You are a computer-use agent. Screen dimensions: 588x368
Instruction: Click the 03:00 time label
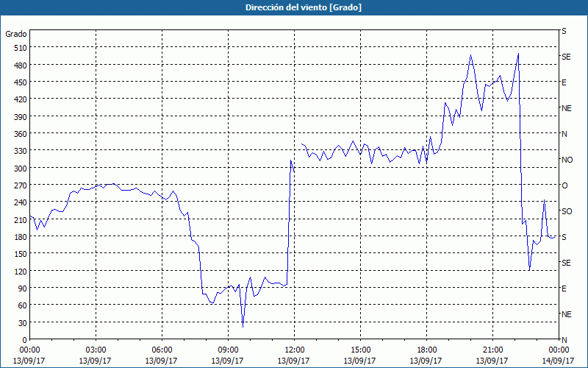pyautogui.click(x=96, y=350)
